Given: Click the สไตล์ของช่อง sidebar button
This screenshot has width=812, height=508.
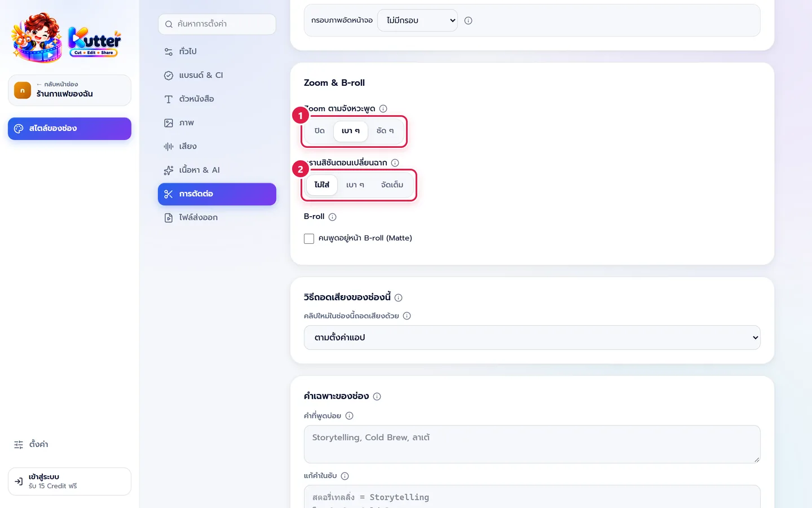Looking at the screenshot, I should (69, 129).
